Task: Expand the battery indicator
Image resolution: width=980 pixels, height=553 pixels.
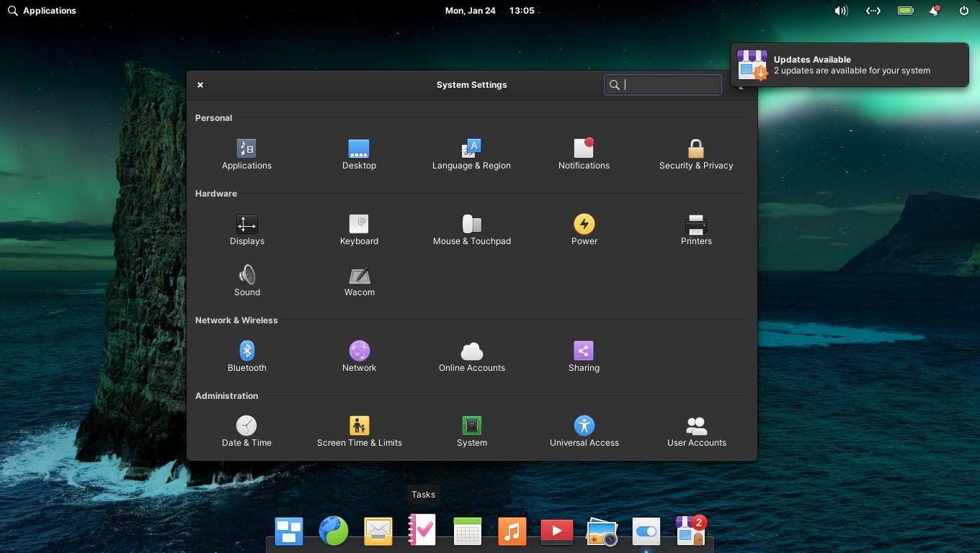Action: (x=905, y=11)
